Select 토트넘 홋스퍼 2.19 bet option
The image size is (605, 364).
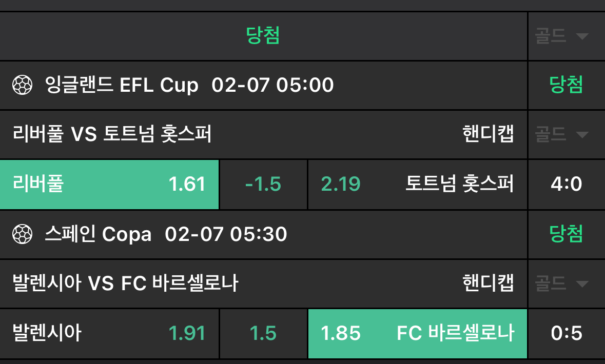(417, 184)
